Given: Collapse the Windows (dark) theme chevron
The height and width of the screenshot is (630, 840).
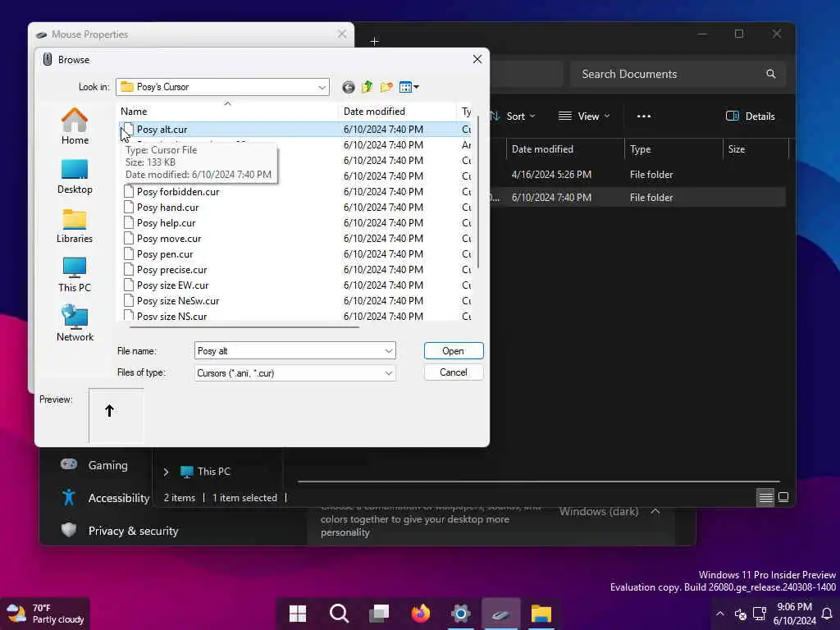Looking at the screenshot, I should click(655, 512).
